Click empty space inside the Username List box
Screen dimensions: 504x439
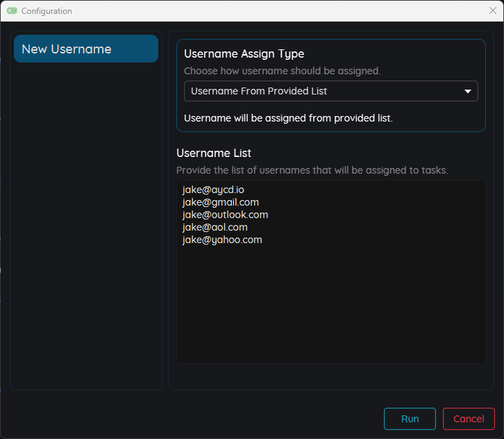[x=330, y=306]
